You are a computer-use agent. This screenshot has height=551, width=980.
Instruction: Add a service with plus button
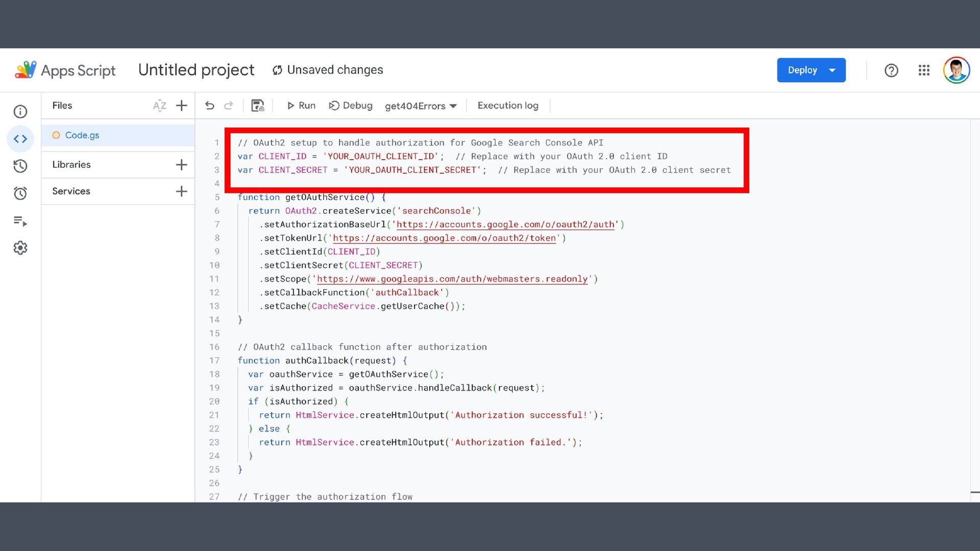pyautogui.click(x=181, y=191)
